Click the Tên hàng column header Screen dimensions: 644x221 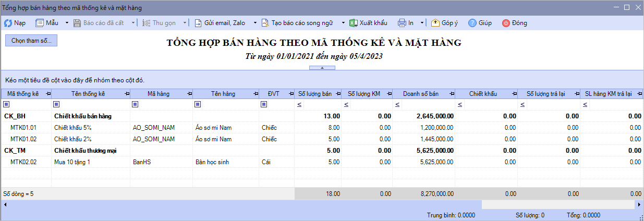tap(223, 94)
